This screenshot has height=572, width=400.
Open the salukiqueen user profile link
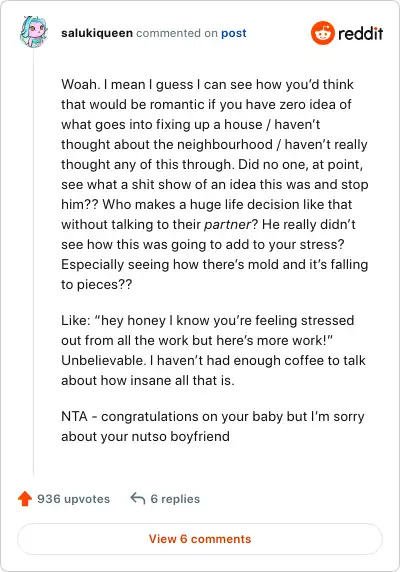(x=97, y=33)
